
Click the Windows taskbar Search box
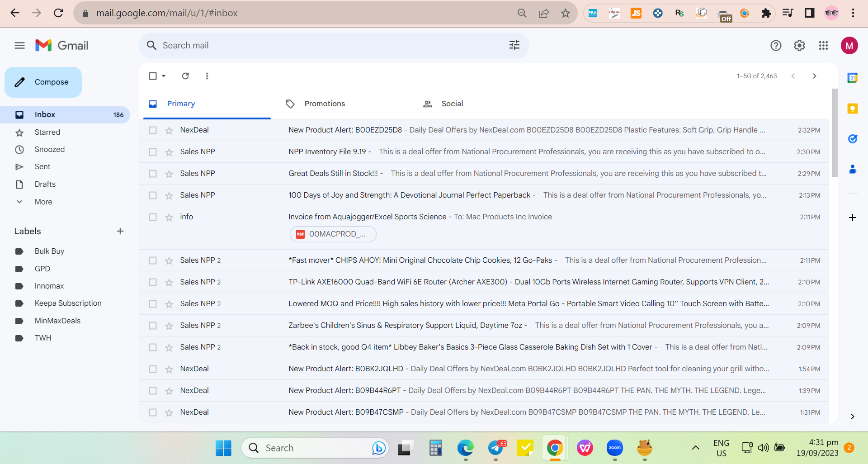click(316, 448)
